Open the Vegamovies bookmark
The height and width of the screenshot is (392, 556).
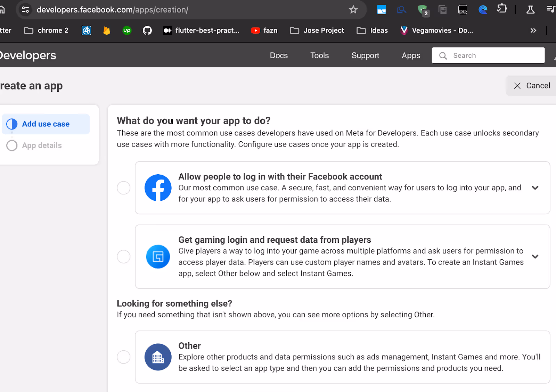[x=437, y=31]
